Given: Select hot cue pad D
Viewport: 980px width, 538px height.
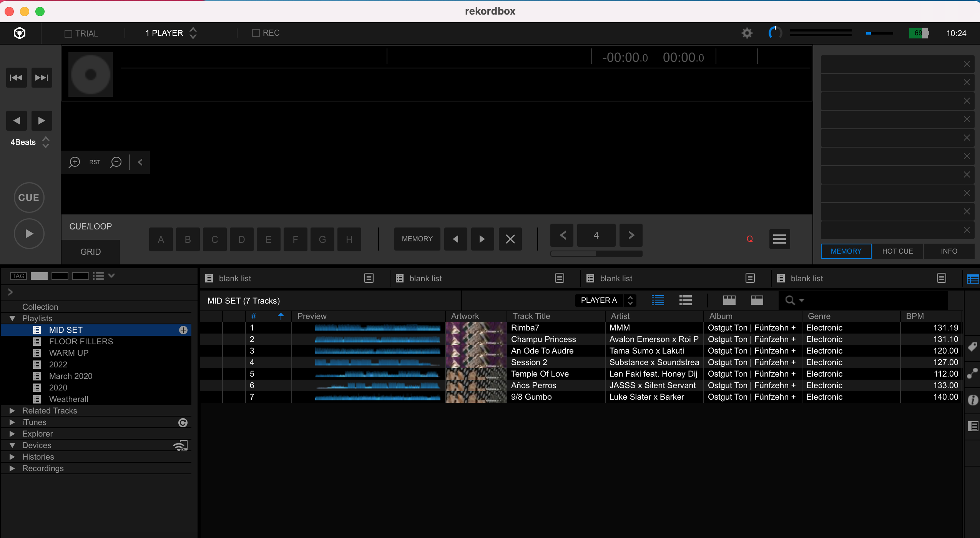Looking at the screenshot, I should [x=242, y=239].
